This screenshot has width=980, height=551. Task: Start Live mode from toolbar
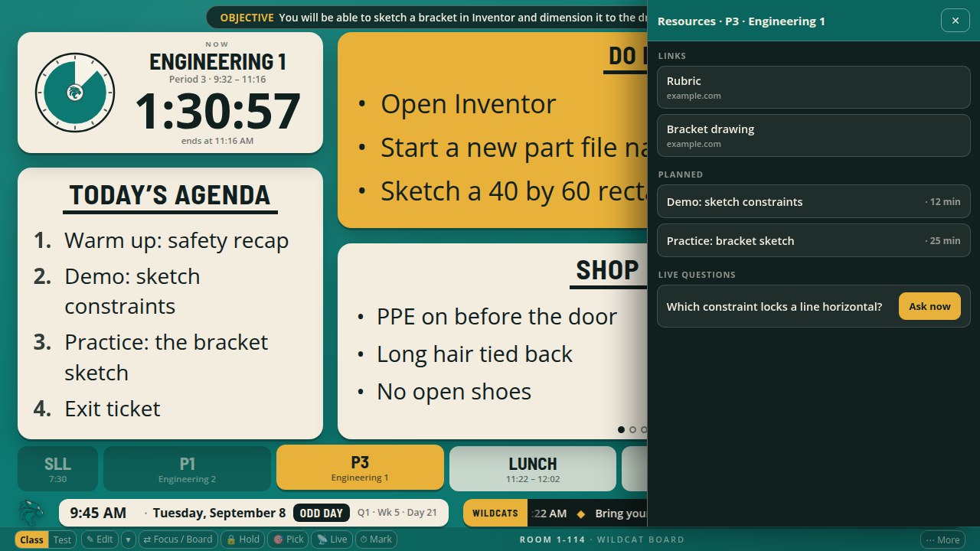click(332, 540)
